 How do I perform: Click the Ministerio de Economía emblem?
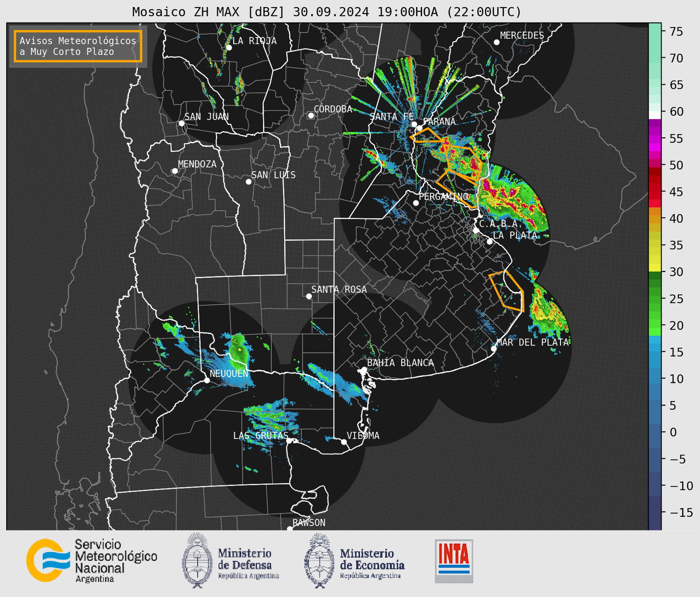319,561
